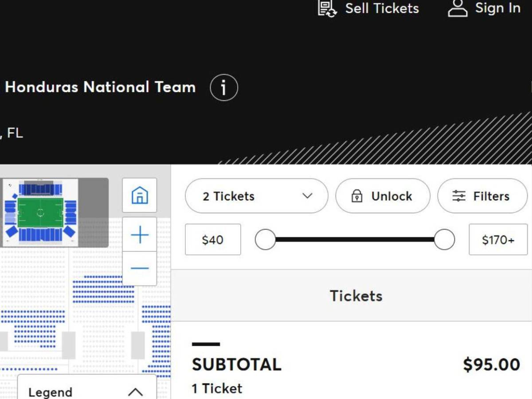
Task: Click the Honduras National Team title
Action: pyautogui.click(x=100, y=87)
